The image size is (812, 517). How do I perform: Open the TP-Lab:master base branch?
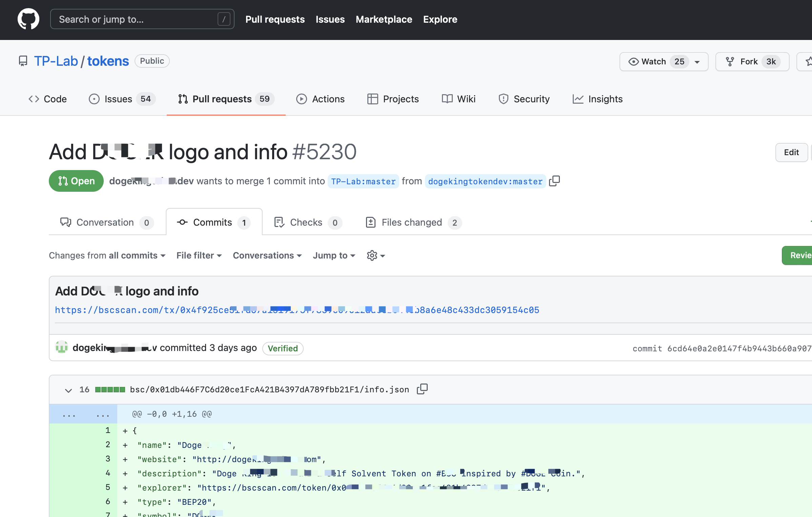pos(363,181)
